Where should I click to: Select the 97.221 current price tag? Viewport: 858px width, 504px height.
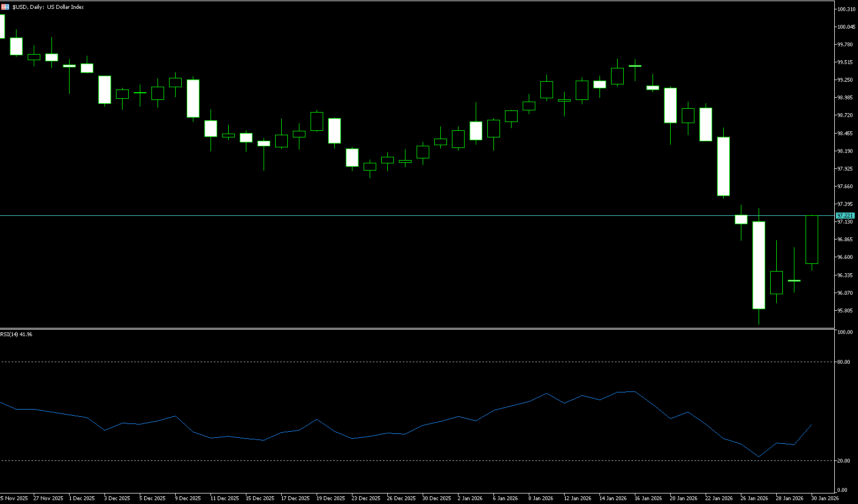(845, 215)
